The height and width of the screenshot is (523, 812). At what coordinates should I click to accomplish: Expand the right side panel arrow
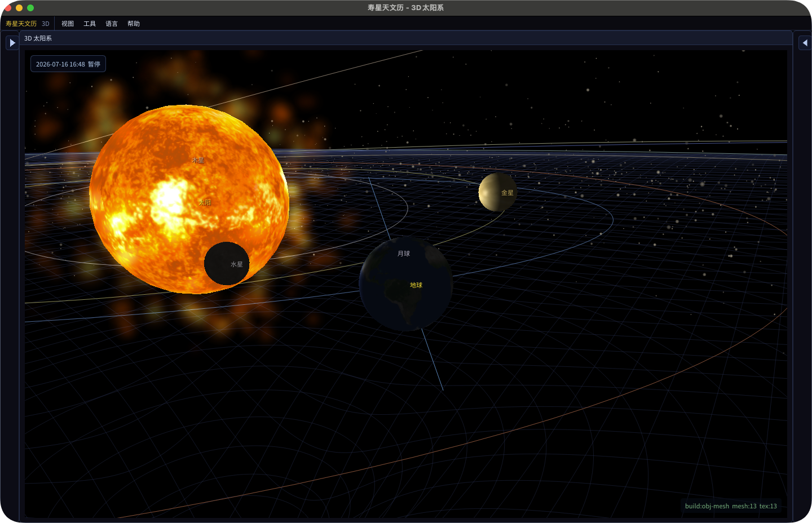coord(805,43)
